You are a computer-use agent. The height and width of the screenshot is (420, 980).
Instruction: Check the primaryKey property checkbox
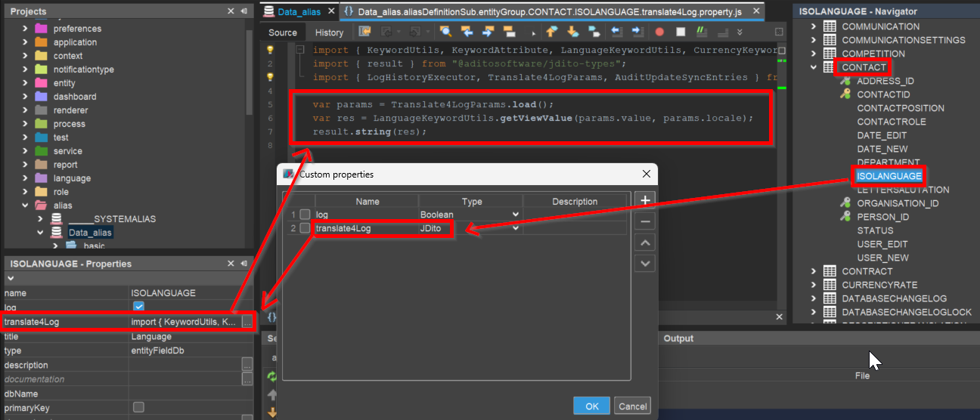pos(138,407)
